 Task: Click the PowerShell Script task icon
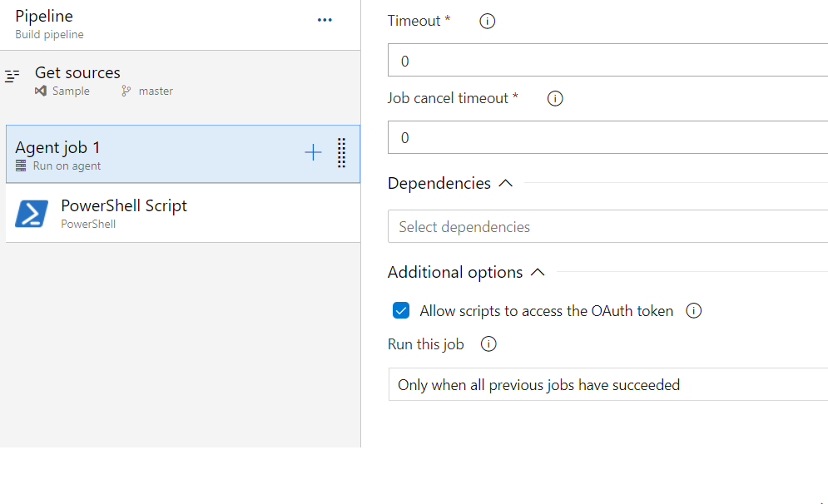coord(32,214)
